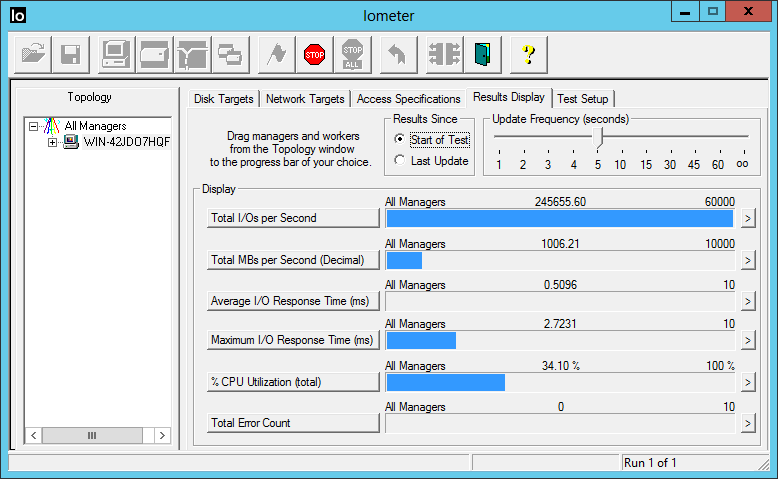Click the Maximum I/O Response Time (ms) button
Screen dimensions: 778x479
pyautogui.click(x=293, y=341)
